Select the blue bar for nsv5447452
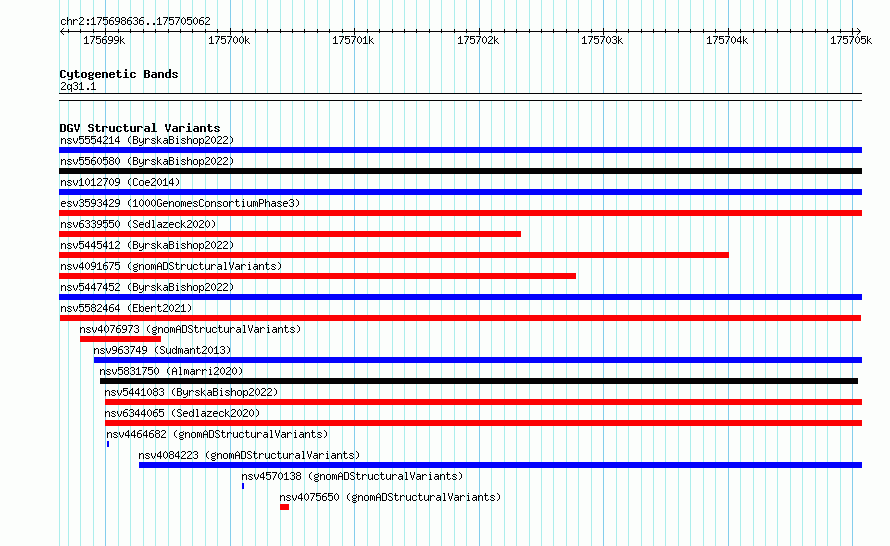 pos(460,297)
